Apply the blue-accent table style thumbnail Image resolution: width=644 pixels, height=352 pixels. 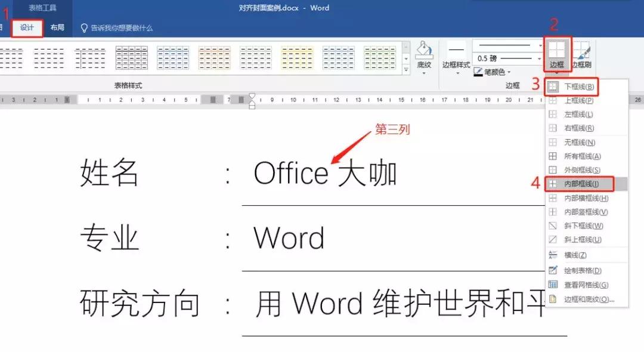click(173, 57)
